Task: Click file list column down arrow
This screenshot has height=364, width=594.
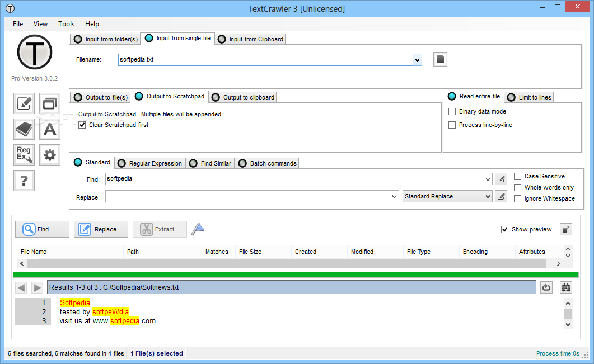Action: [x=568, y=256]
